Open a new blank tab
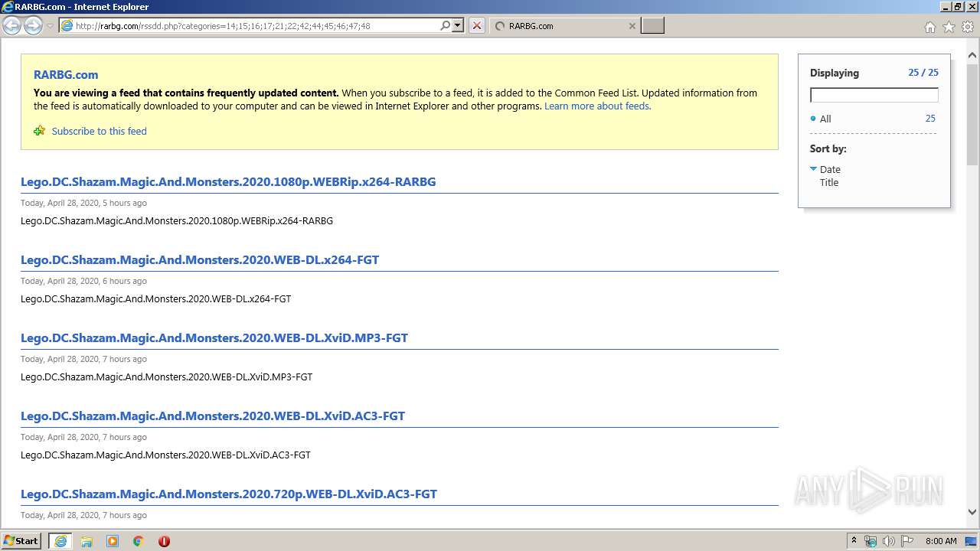The height and width of the screenshot is (551, 980). [x=652, y=26]
